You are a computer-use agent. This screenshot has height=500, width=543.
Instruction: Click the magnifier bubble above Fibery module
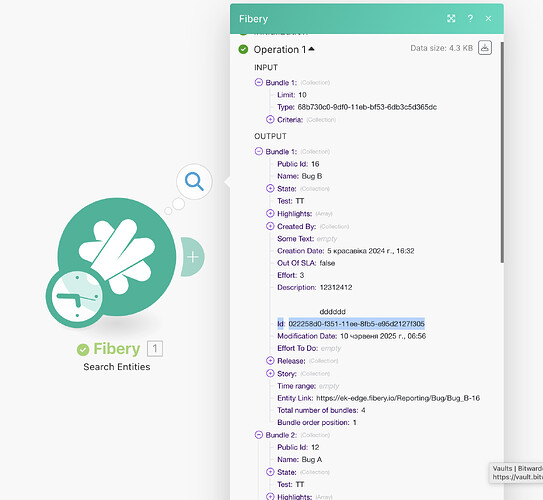194,181
